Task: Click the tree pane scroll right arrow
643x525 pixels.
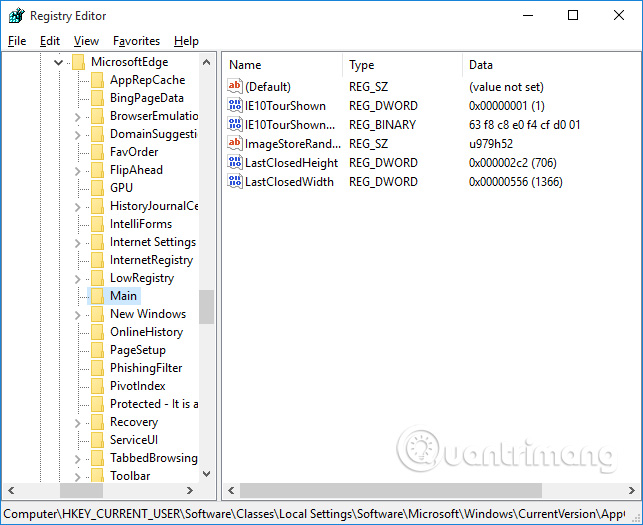Action: (x=189, y=491)
